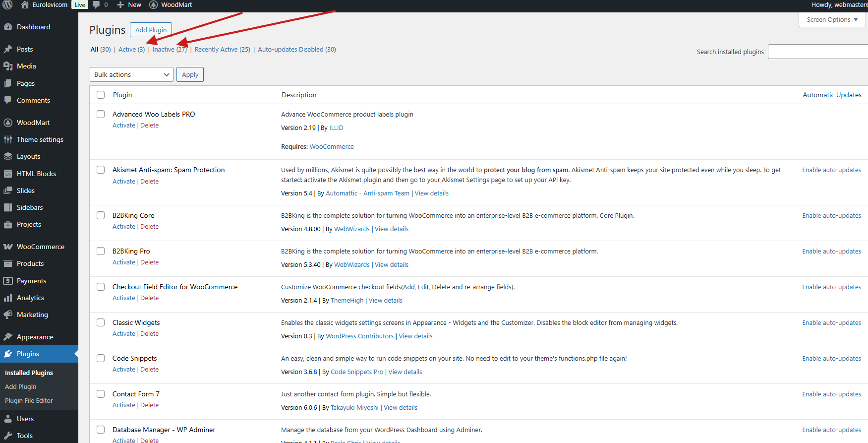Click the Tools wrench icon
This screenshot has height=443, width=868.
click(8, 436)
